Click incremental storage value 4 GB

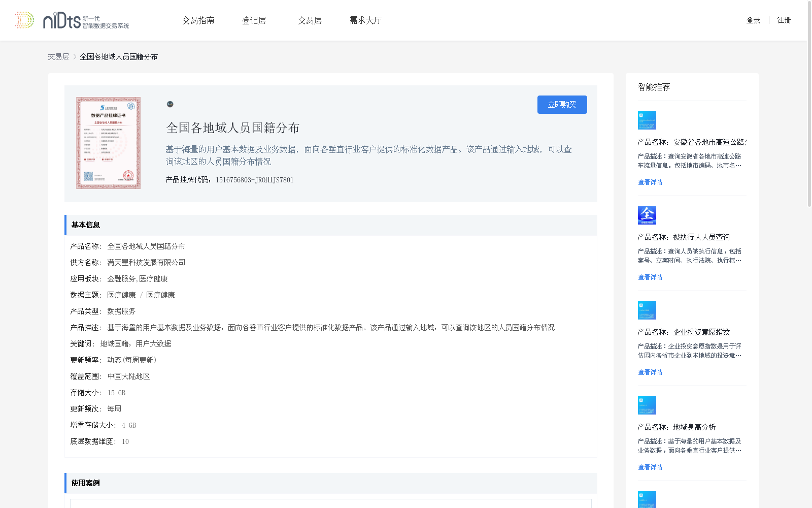[129, 425]
